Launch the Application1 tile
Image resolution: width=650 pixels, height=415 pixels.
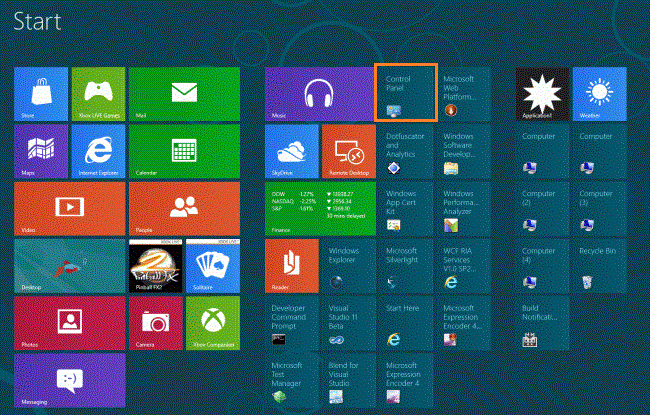(x=542, y=94)
